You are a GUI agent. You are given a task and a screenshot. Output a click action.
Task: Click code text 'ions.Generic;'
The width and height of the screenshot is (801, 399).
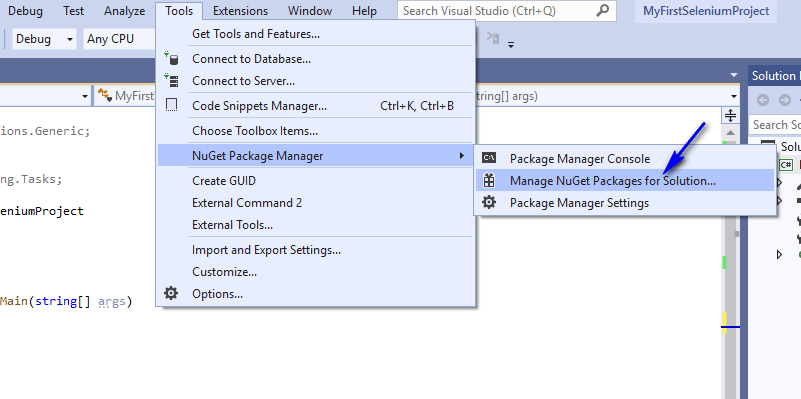pyautogui.click(x=45, y=131)
